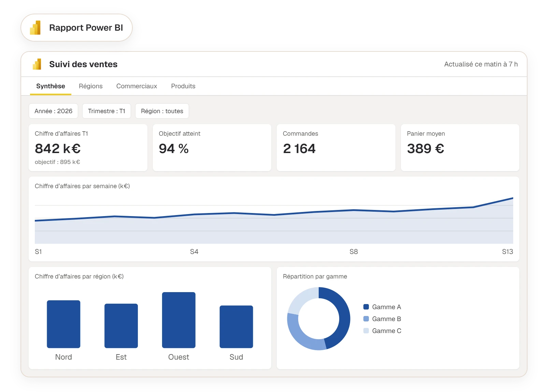Click the S13 axis label
Image resolution: width=548 pixels, height=392 pixels.
tap(507, 252)
